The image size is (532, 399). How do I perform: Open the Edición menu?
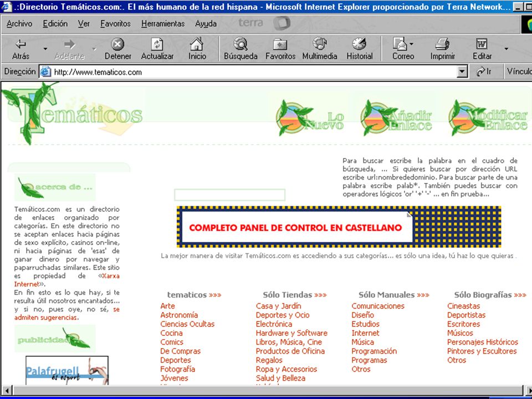pyautogui.click(x=55, y=23)
